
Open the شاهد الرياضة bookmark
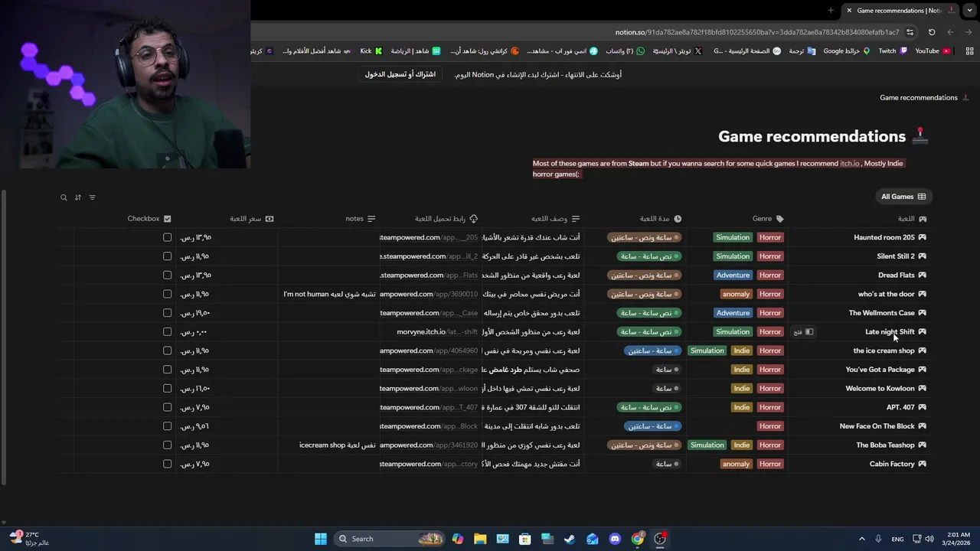(x=416, y=51)
